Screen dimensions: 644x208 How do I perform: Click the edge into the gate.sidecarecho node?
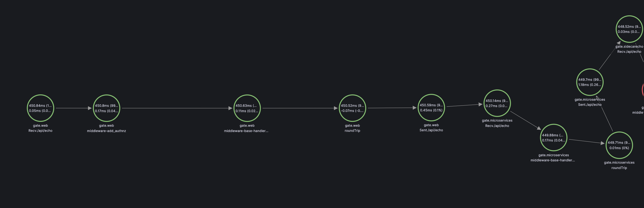[x=609, y=56]
